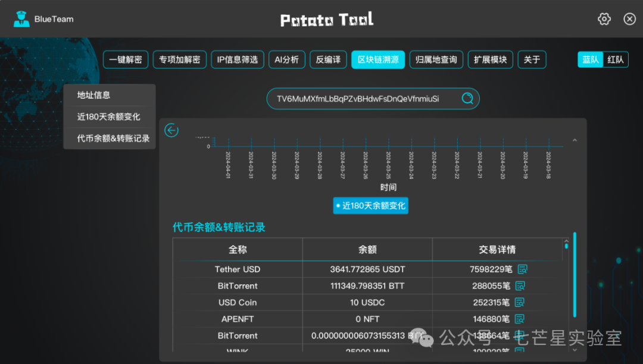The image size is (643, 364).
Task: Click the 时间 axis label
Action: coord(388,187)
